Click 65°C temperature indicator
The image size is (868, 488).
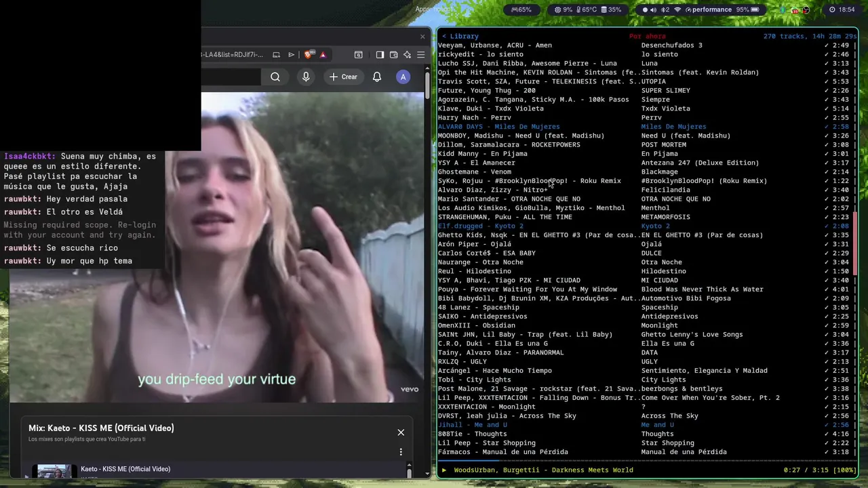tap(587, 9)
